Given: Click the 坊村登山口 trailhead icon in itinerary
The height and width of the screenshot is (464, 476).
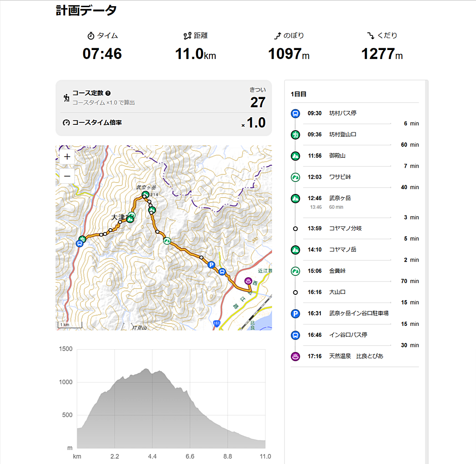Looking at the screenshot, I should pos(296,135).
